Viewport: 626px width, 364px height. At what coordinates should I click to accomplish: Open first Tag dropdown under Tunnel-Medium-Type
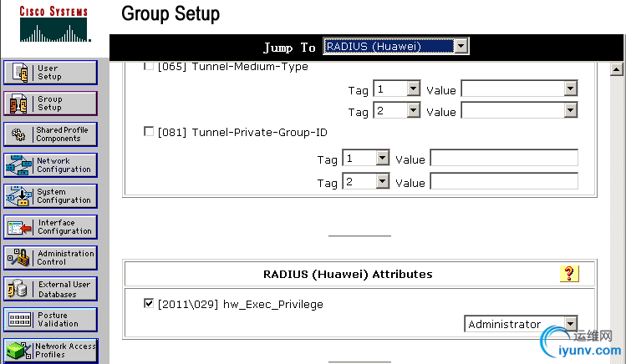click(x=396, y=88)
